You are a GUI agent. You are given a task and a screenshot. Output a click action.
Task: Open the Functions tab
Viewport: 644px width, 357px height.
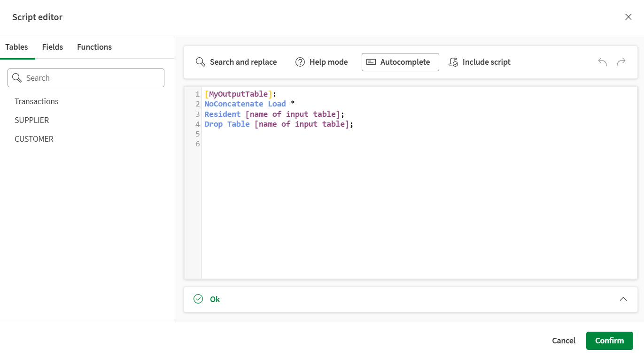point(94,47)
